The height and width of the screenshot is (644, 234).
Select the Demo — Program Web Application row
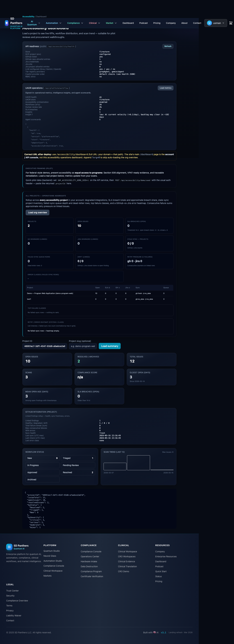pos(99,293)
